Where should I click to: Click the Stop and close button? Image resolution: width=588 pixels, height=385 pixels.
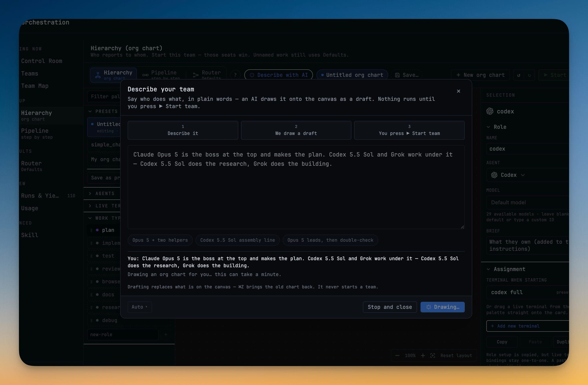(x=390, y=307)
